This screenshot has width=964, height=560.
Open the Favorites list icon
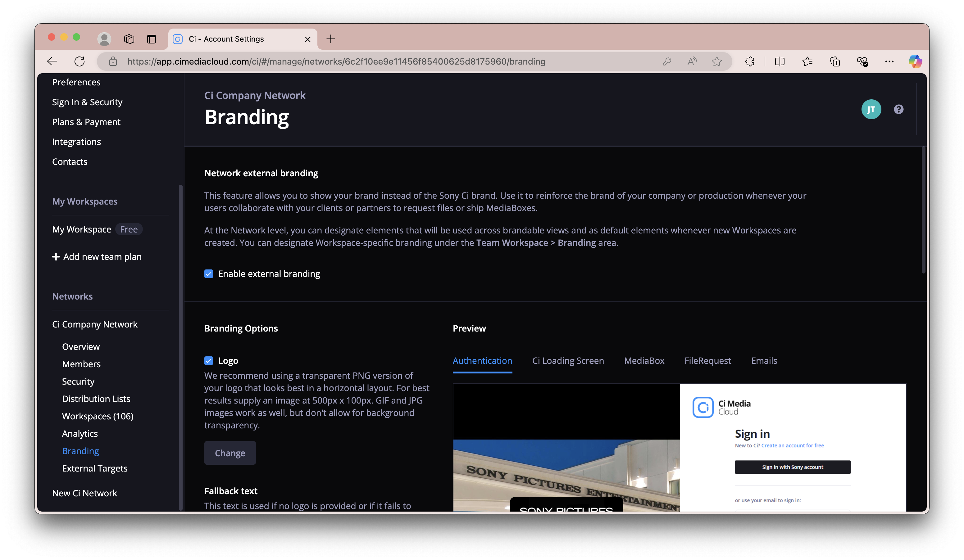tap(807, 61)
